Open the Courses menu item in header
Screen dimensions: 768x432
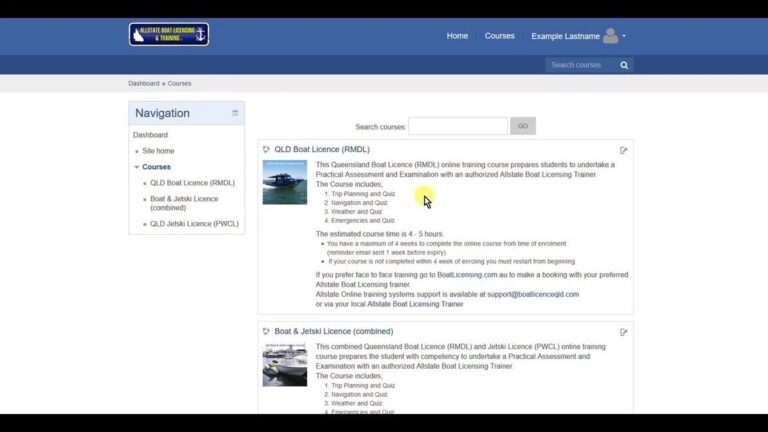500,36
